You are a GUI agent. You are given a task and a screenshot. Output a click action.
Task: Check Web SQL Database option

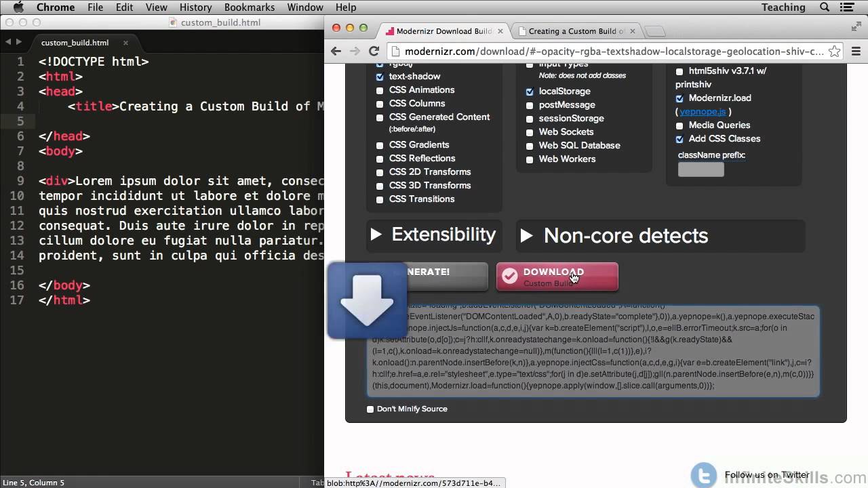point(530,146)
